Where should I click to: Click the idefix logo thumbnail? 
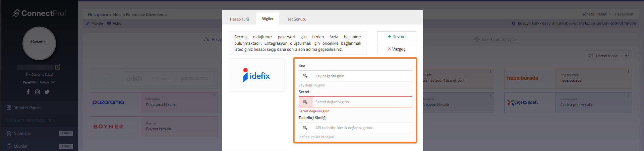tap(256, 75)
